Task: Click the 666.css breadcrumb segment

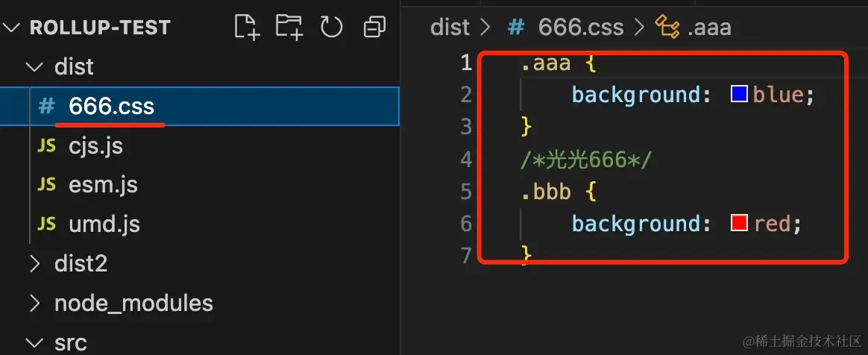Action: 581,27
